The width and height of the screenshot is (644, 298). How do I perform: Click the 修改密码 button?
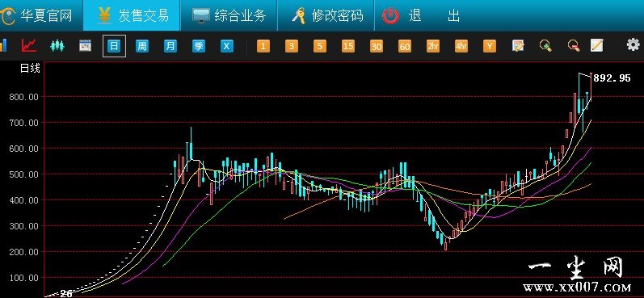(326, 15)
